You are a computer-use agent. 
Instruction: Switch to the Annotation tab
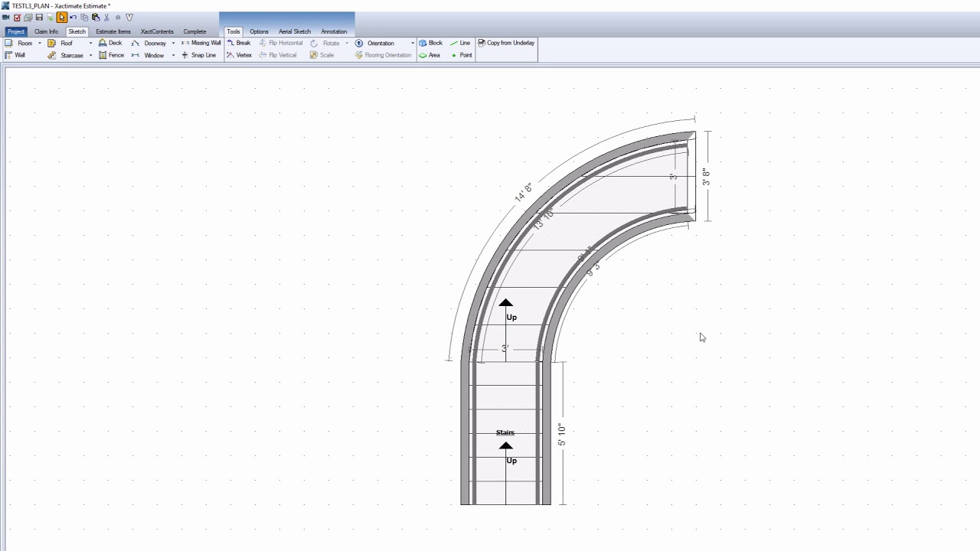(334, 31)
